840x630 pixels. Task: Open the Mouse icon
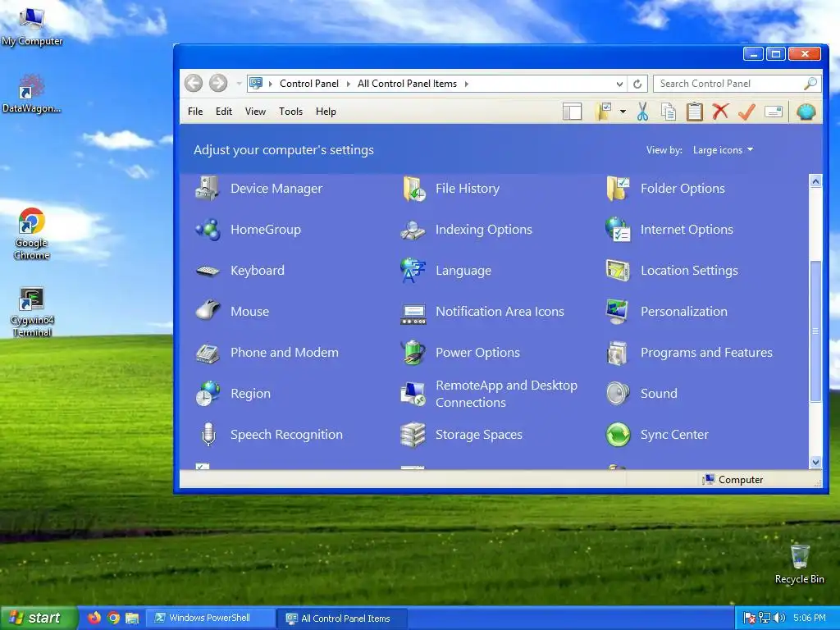click(208, 311)
